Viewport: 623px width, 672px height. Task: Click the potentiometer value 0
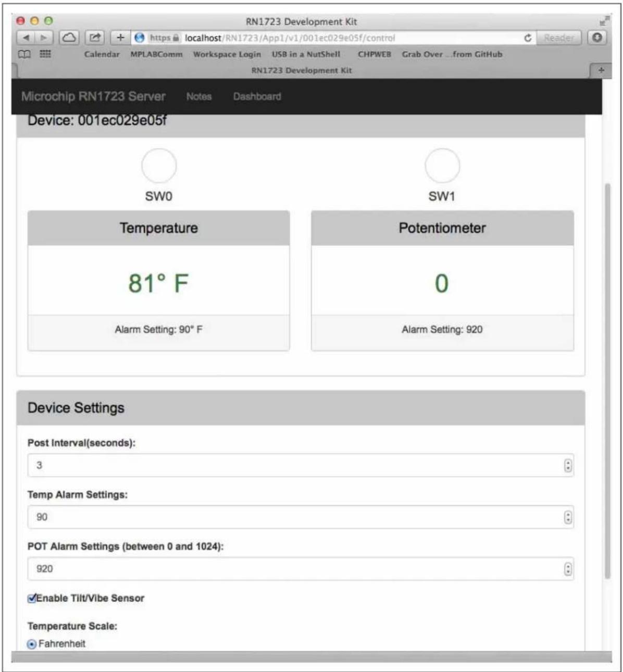tap(442, 283)
